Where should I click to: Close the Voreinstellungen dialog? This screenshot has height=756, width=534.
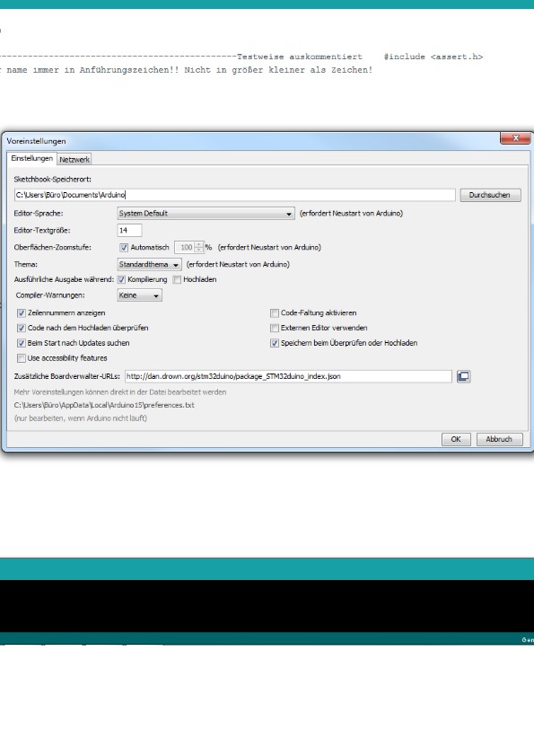515,138
